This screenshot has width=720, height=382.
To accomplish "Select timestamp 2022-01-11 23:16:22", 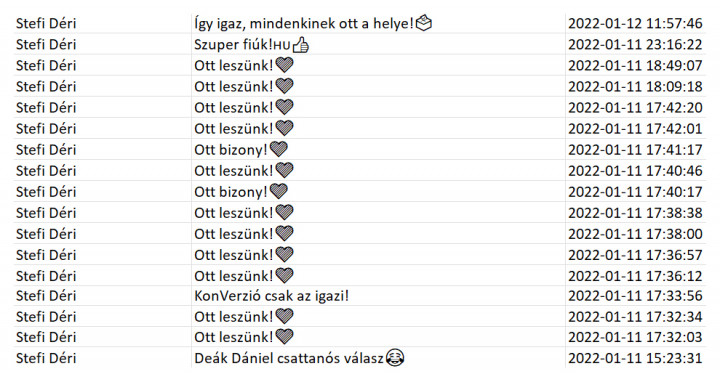I will pyautogui.click(x=635, y=45).
